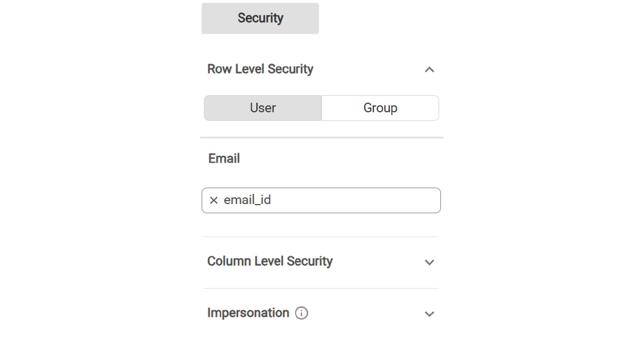Expand Impersonation using down chevron

[x=429, y=314]
